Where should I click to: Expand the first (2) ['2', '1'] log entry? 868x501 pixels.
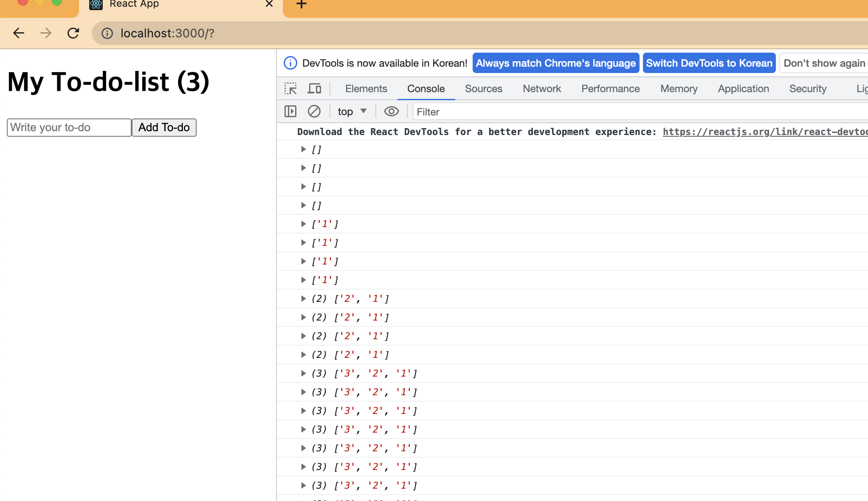click(x=303, y=299)
